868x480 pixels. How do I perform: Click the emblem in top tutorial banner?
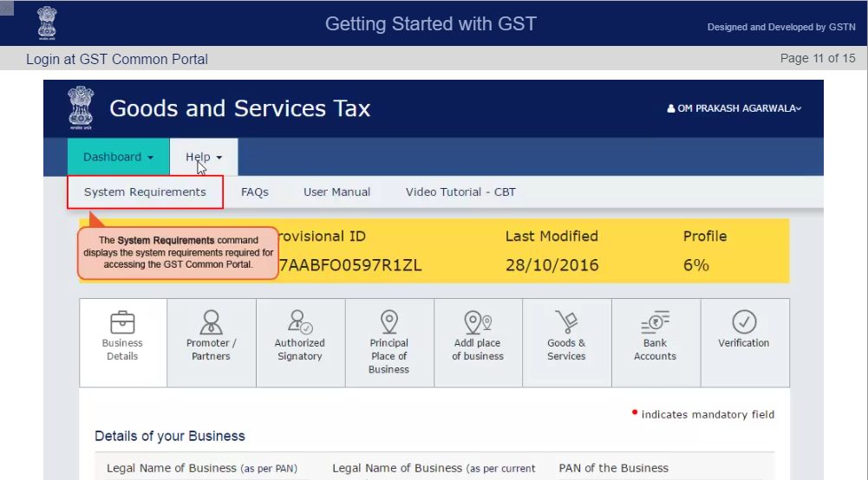tap(47, 23)
